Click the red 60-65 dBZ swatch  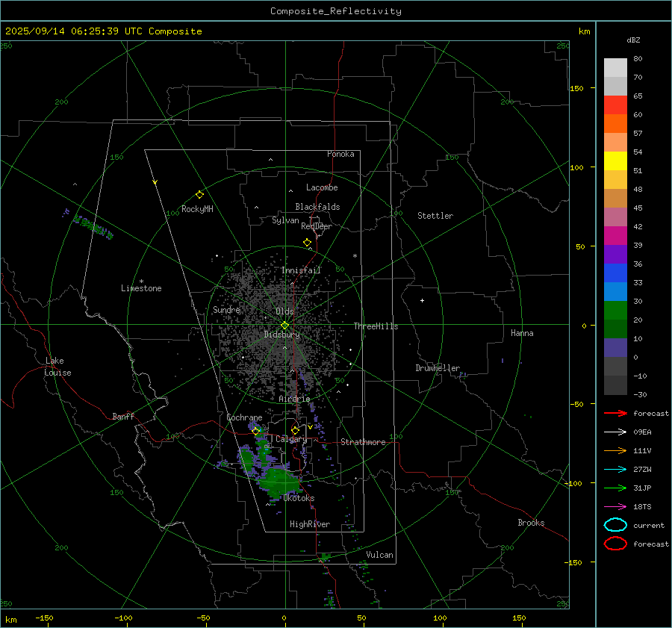click(x=615, y=105)
